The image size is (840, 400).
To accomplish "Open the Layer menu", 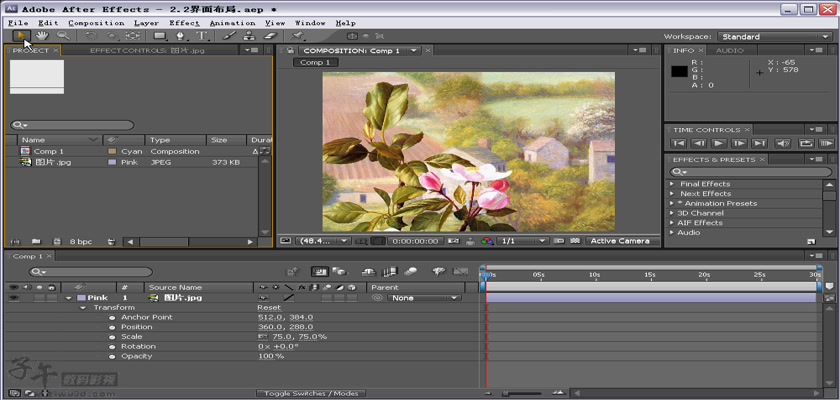I will pos(146,23).
